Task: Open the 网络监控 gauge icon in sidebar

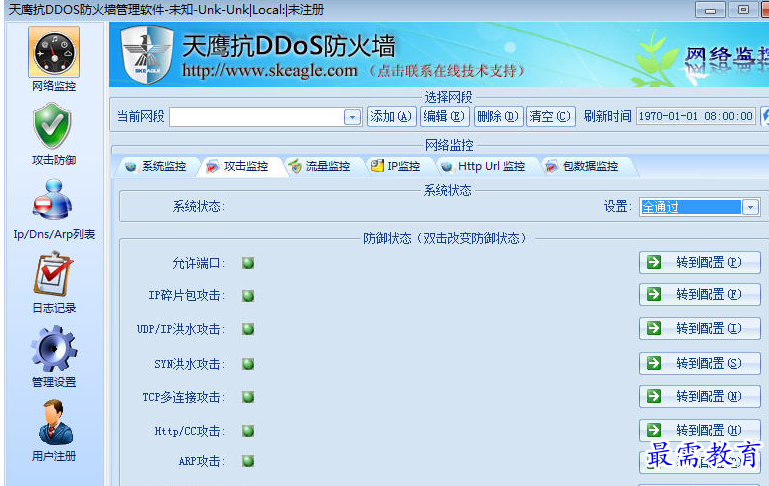Action: point(54,52)
